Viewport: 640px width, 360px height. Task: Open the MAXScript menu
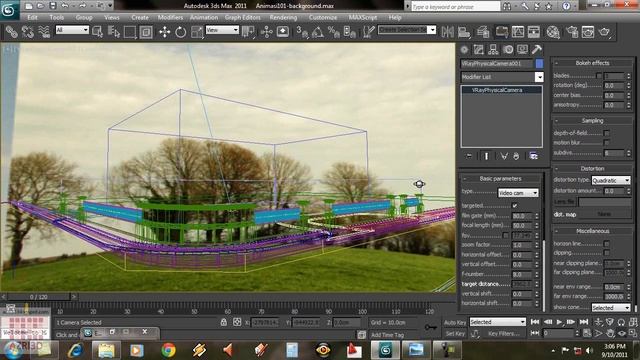click(x=363, y=18)
